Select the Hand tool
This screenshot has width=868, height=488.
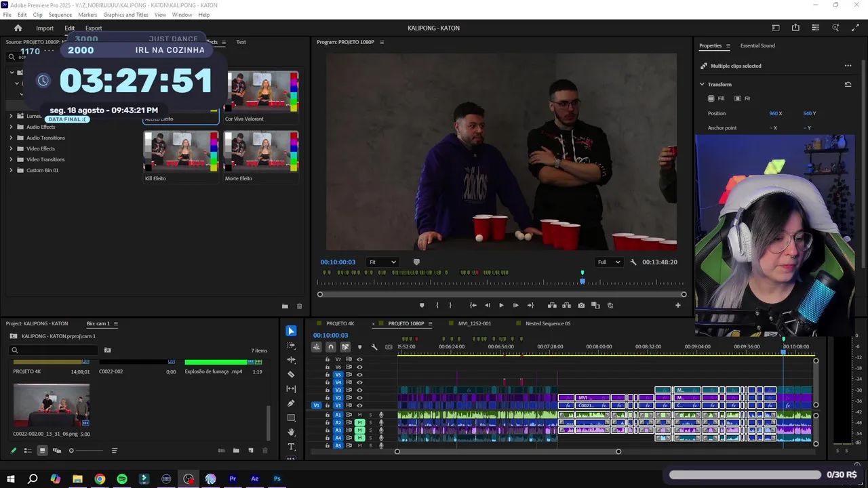[291, 432]
